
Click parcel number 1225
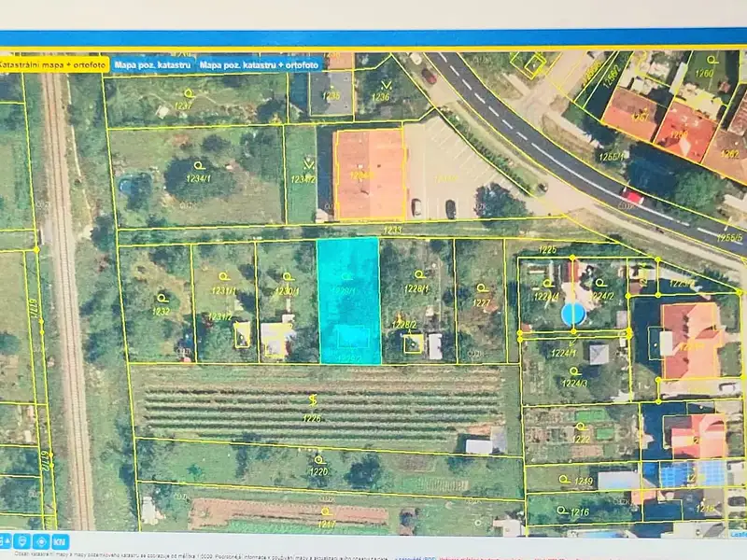click(x=547, y=249)
